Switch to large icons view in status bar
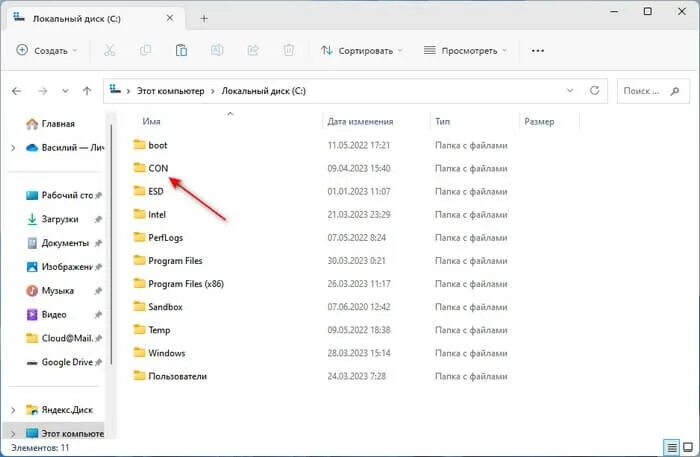This screenshot has height=457, width=700. 688,447
